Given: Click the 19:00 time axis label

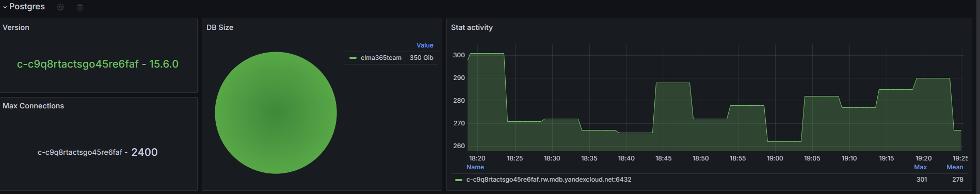Looking at the screenshot, I should point(775,158).
